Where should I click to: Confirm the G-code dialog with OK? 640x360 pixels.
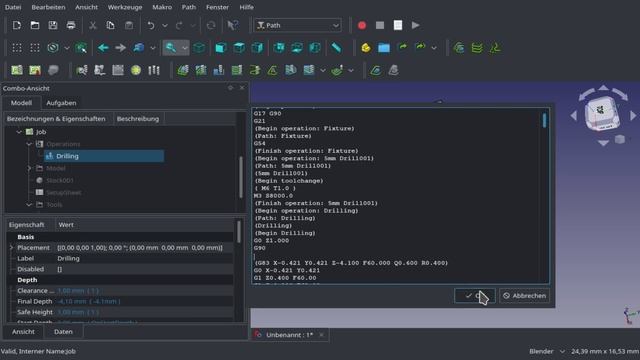coord(475,296)
